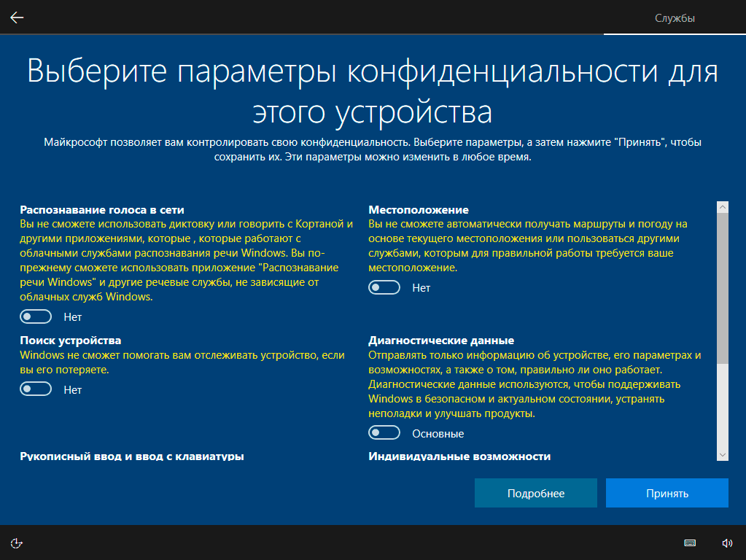Image resolution: width=746 pixels, height=560 pixels.
Task: Enable the Поиск устройства switch
Action: (36, 389)
